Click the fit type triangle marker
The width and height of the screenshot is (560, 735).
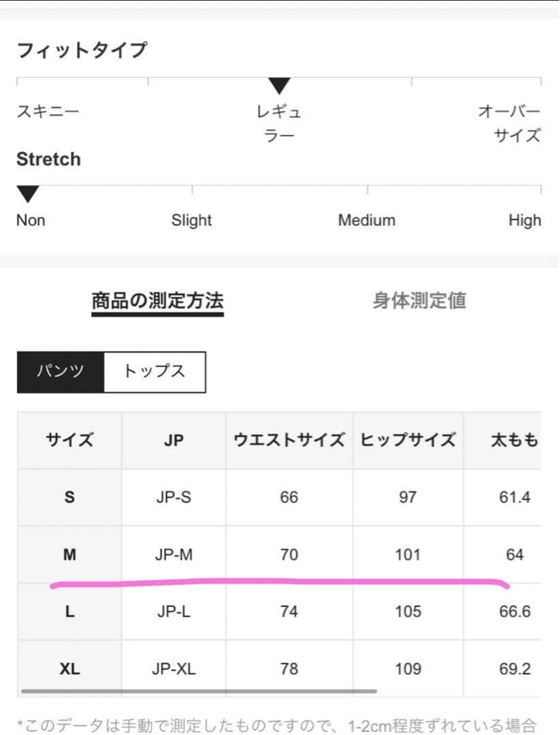coord(279,86)
